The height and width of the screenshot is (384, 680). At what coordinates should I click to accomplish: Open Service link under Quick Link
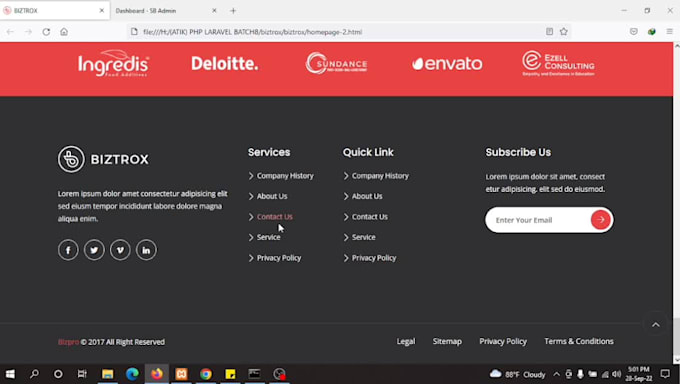click(x=363, y=237)
